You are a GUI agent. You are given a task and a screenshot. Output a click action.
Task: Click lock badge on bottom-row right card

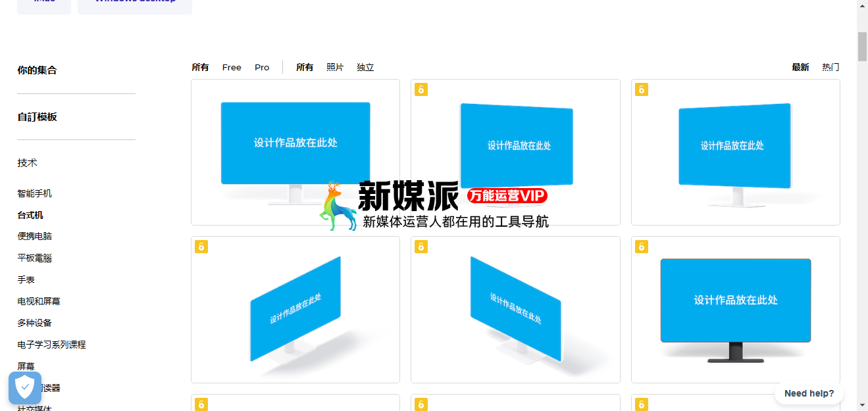click(642, 404)
